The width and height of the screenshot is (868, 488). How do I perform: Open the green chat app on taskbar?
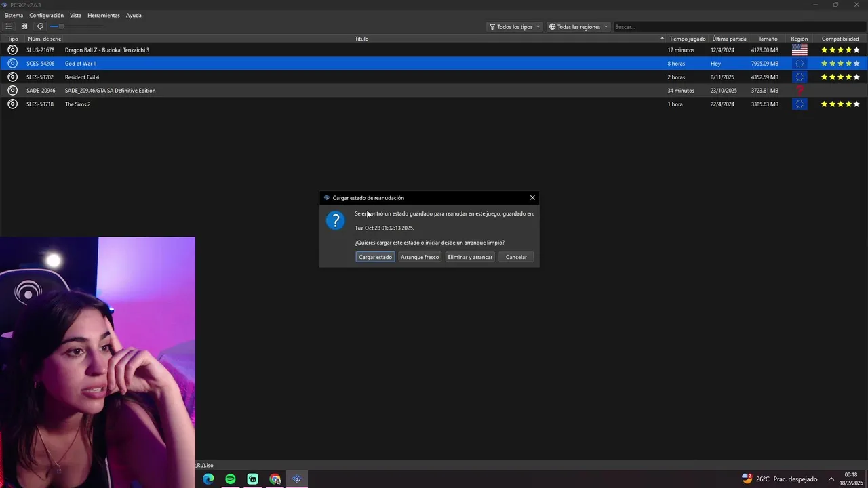pyautogui.click(x=252, y=479)
